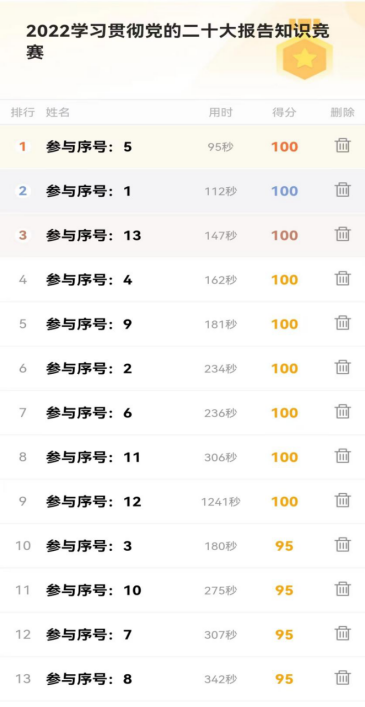This screenshot has width=365, height=707.
Task: Remove participant number 10's record
Action: (342, 589)
